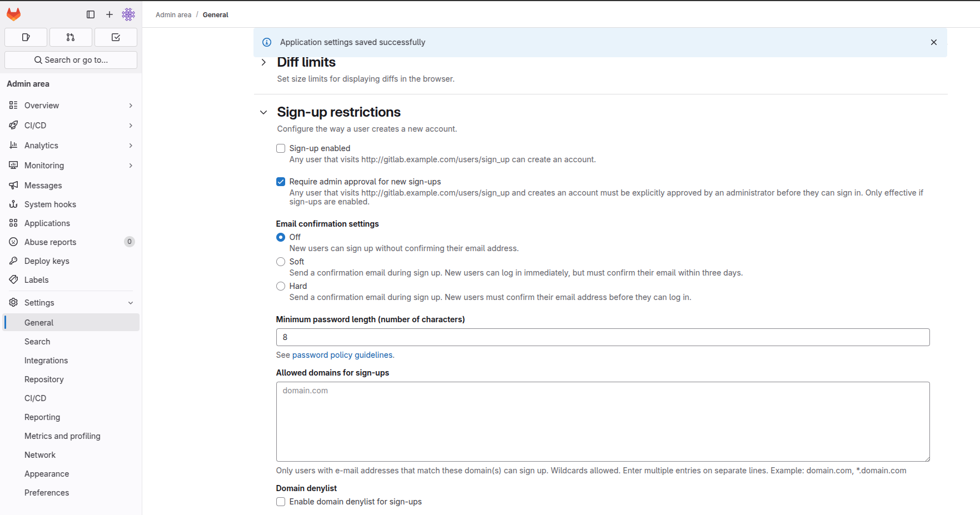The height and width of the screenshot is (515, 980).
Task: Collapse the Sign-up restrictions section
Action: 263,112
